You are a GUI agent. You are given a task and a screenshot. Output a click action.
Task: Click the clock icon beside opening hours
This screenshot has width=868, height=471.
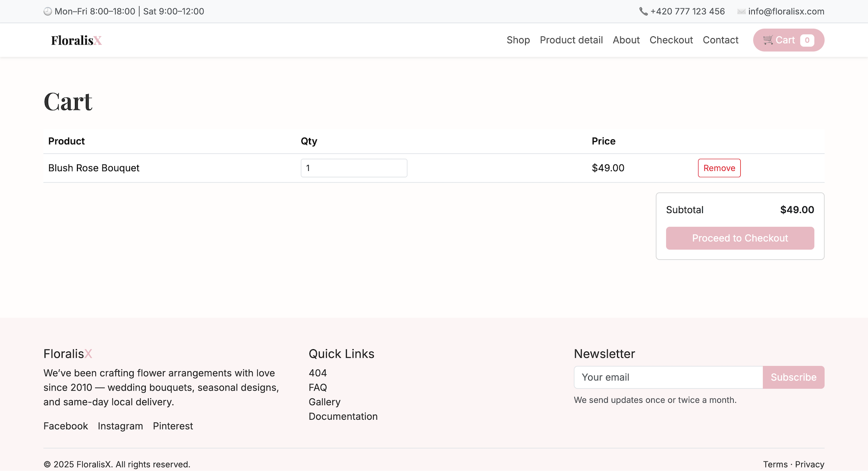point(48,12)
